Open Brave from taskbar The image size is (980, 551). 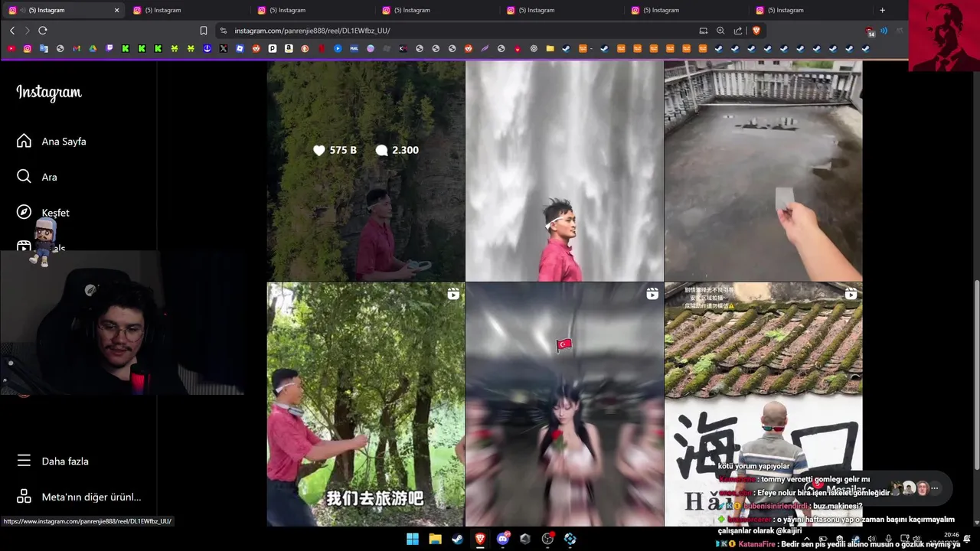click(480, 539)
